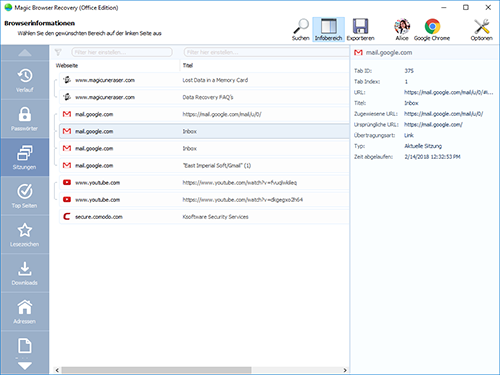Select the Lost Data in a Memory Card row
The image size is (500, 375).
pos(204,80)
